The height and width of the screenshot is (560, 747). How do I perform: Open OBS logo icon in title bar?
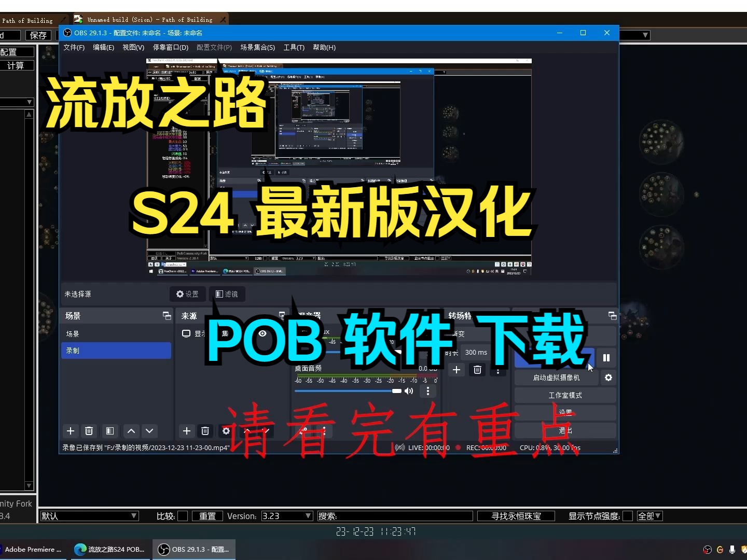click(x=67, y=33)
